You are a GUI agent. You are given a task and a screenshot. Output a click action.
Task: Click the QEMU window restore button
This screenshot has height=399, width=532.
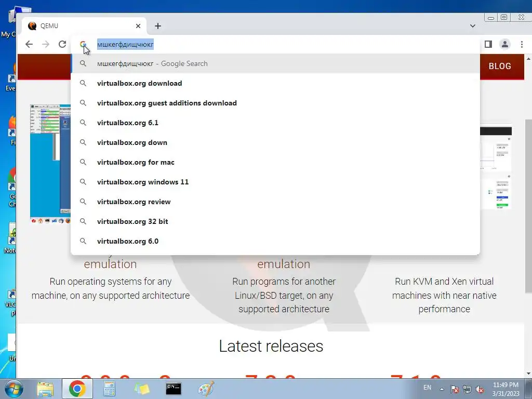click(504, 17)
